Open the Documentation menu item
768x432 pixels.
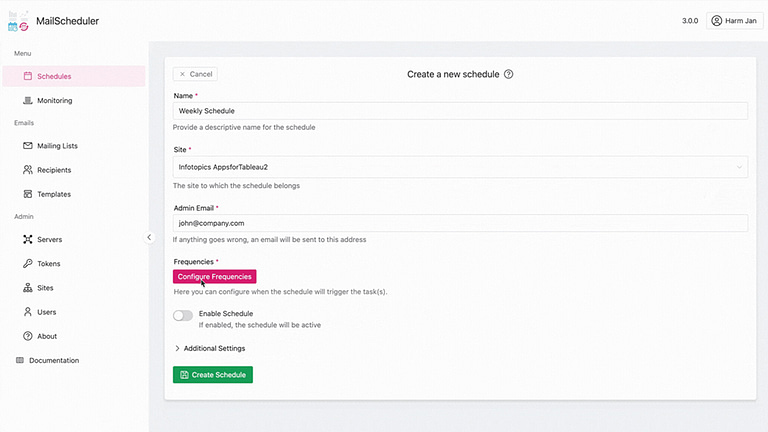click(x=53, y=360)
